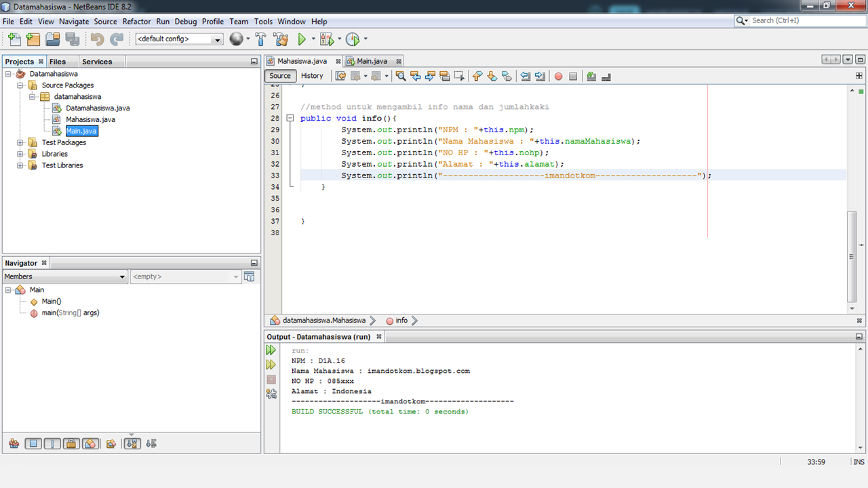Image resolution: width=868 pixels, height=488 pixels.
Task: Clean and Build with the hammer-and-broom icon
Action: coord(281,39)
